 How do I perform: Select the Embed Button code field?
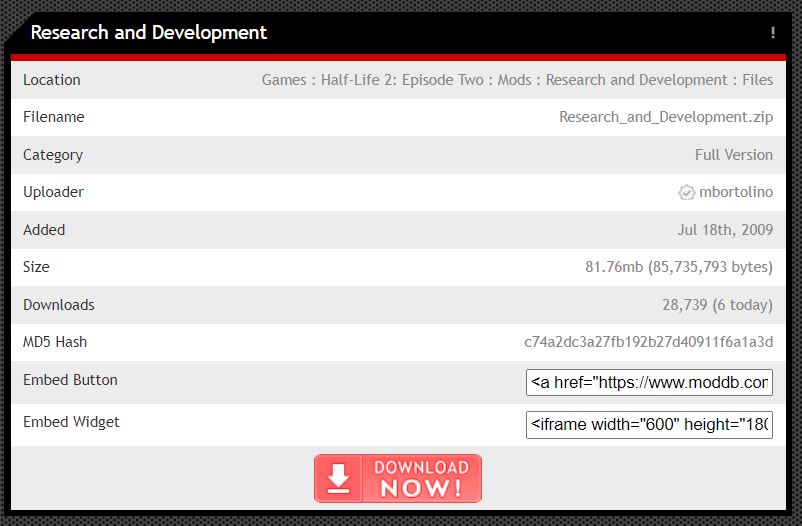coord(649,382)
